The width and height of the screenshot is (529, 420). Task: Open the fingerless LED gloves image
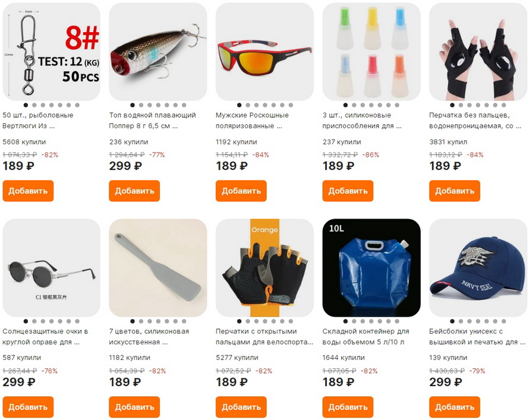pyautogui.click(x=478, y=52)
